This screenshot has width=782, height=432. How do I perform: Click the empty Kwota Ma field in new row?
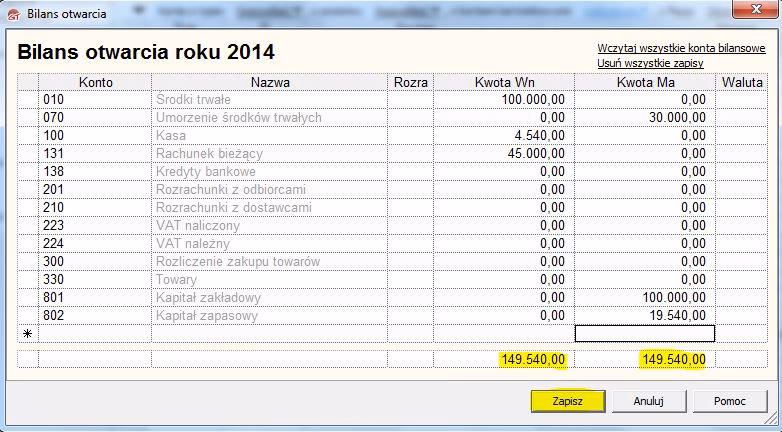[645, 334]
